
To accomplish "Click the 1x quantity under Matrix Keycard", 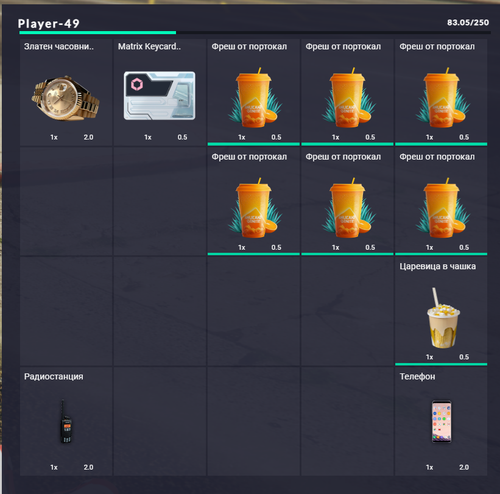I will pyautogui.click(x=148, y=137).
